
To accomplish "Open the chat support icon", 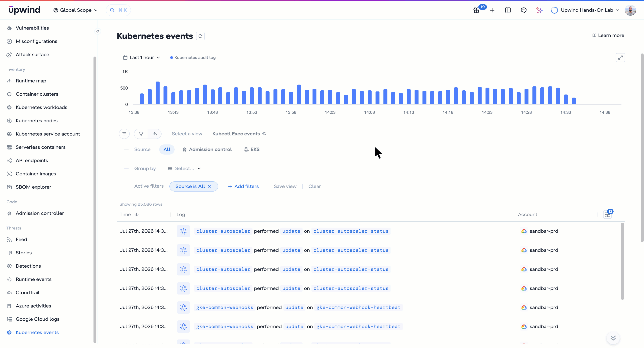I will [523, 10].
